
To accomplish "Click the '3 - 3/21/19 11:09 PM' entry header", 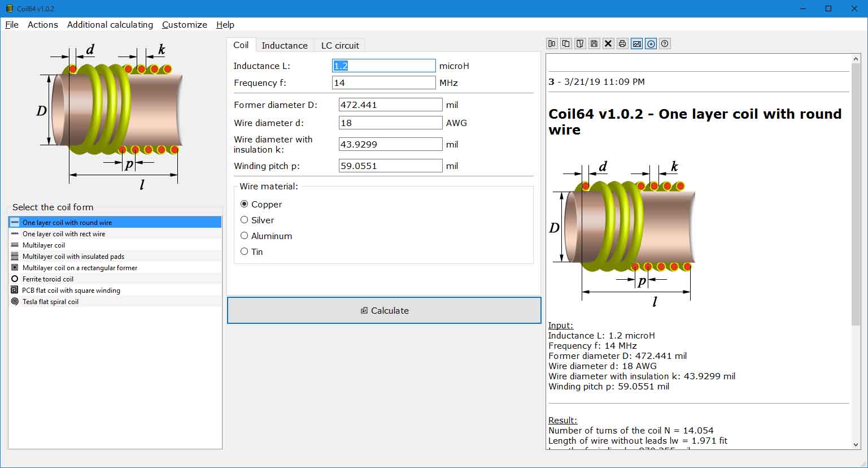I will point(597,81).
